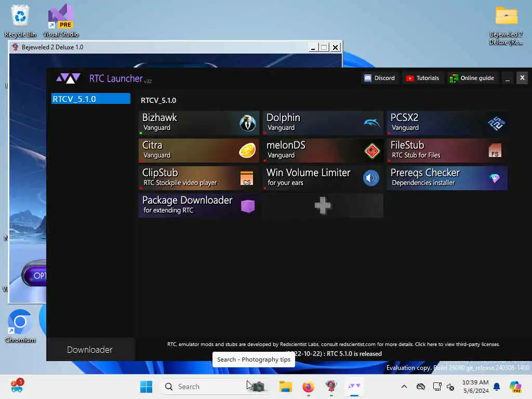Open Firefox from the taskbar

tap(308, 387)
